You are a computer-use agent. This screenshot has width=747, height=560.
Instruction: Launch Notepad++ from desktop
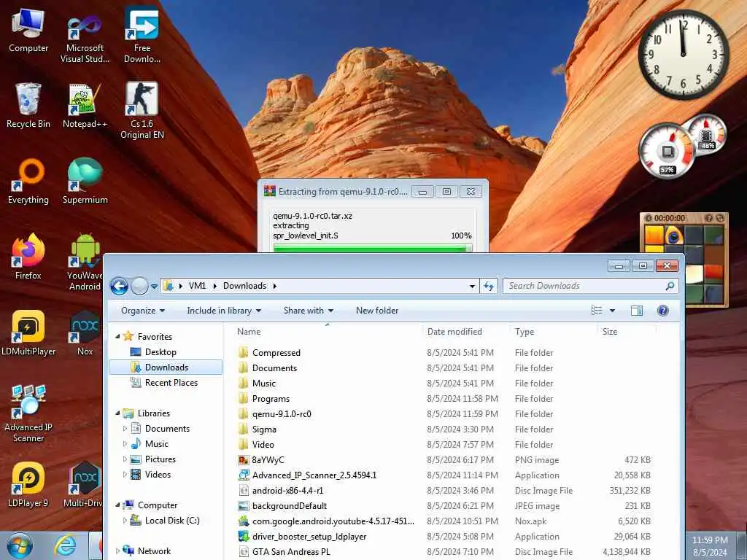(x=85, y=106)
